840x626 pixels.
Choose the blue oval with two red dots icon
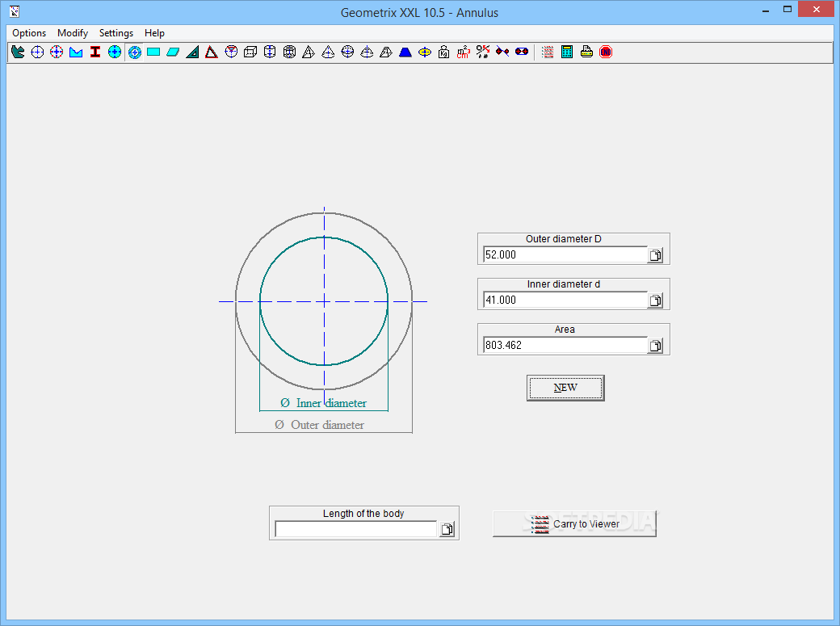pos(522,52)
